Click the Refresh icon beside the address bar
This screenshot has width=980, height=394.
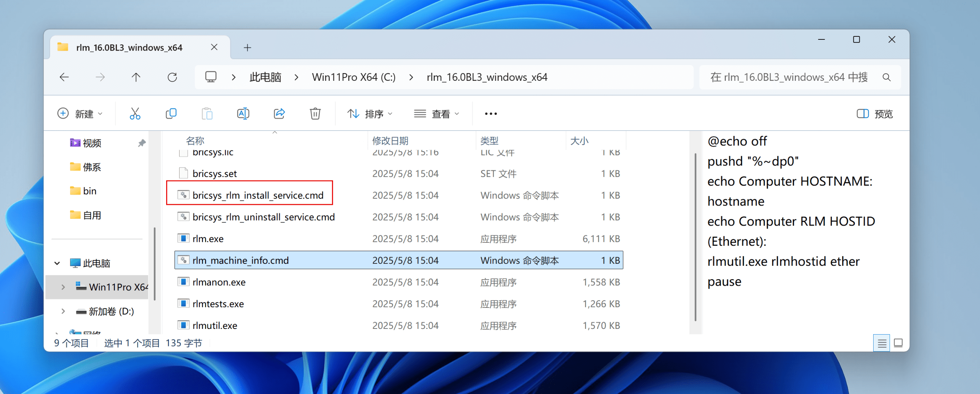tap(172, 77)
